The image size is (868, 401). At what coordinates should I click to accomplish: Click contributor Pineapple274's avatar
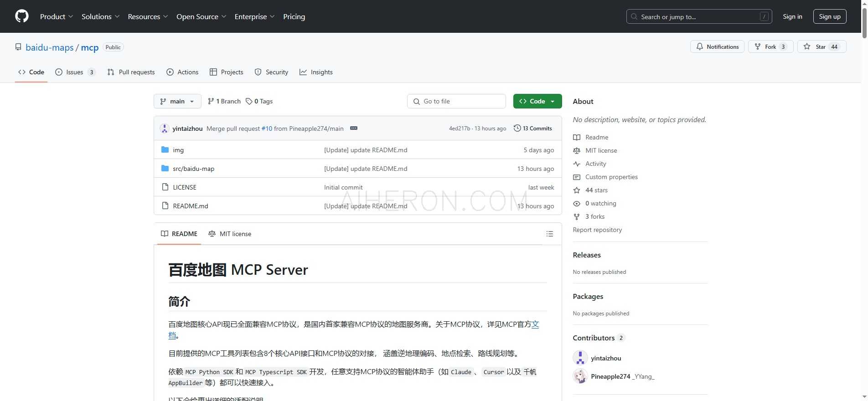[x=580, y=376]
